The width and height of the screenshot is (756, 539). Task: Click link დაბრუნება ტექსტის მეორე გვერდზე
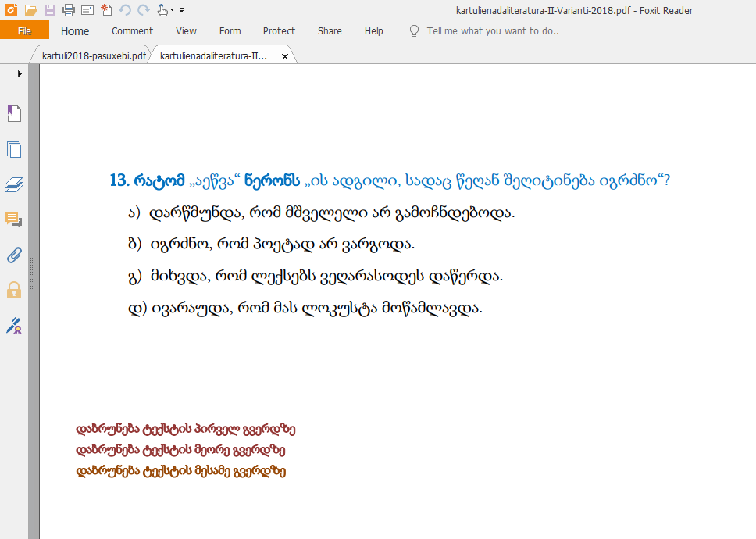tap(181, 450)
